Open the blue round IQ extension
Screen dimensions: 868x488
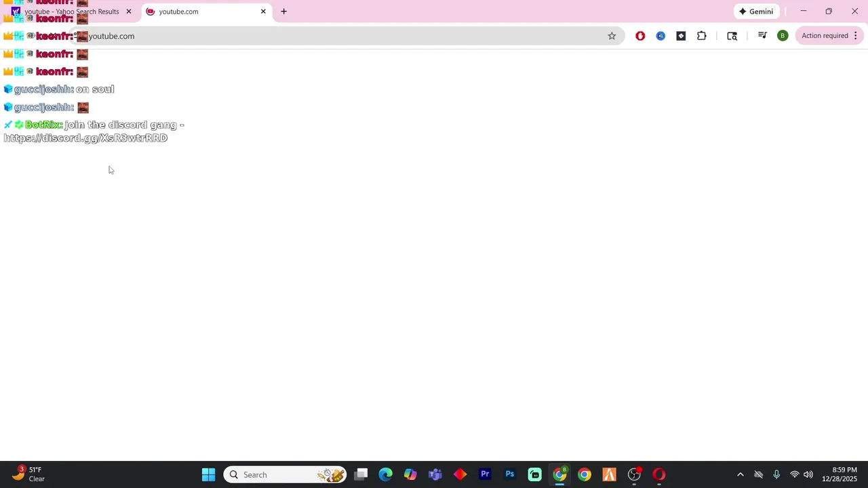pyautogui.click(x=660, y=36)
